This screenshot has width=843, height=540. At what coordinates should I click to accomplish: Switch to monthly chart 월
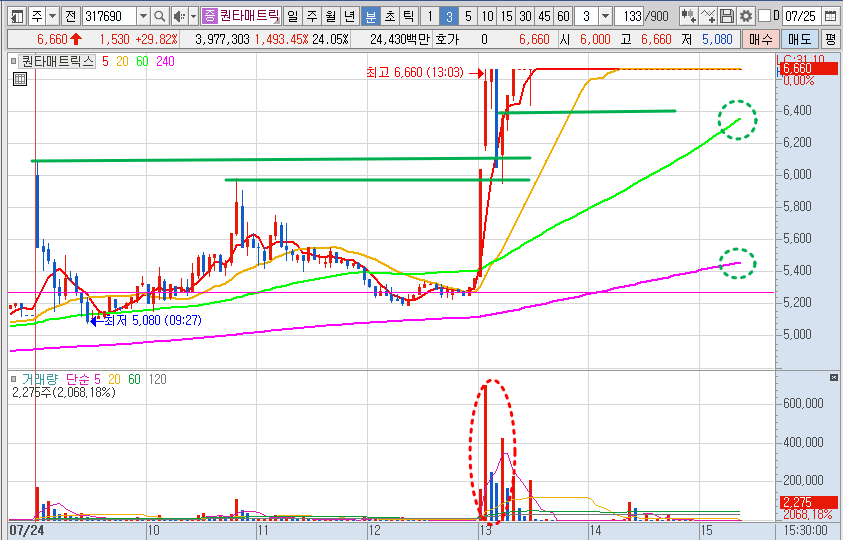point(331,17)
